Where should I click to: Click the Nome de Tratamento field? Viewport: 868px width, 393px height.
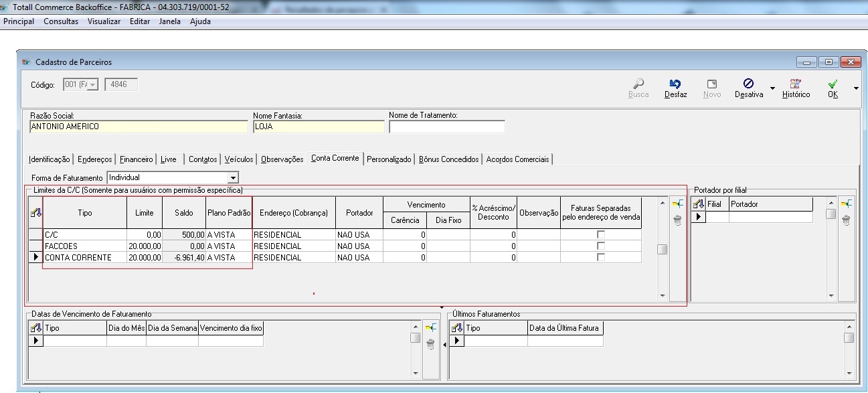(x=447, y=127)
